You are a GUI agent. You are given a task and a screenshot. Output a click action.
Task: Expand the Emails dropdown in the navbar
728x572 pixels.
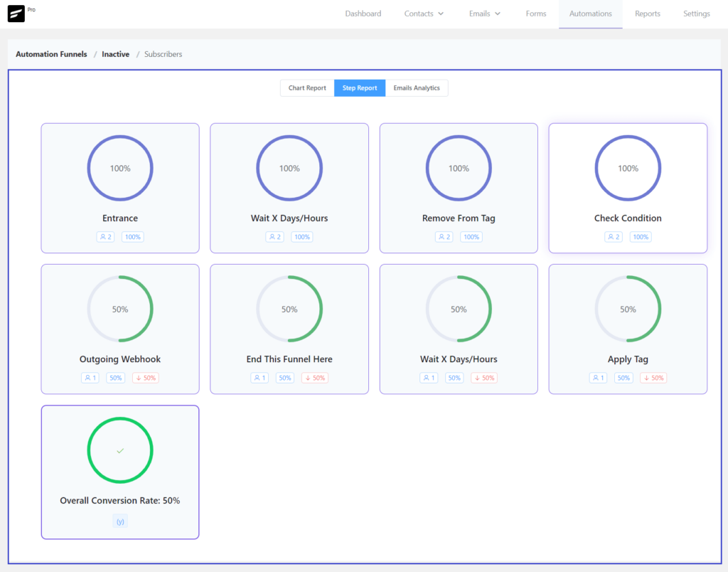484,13
